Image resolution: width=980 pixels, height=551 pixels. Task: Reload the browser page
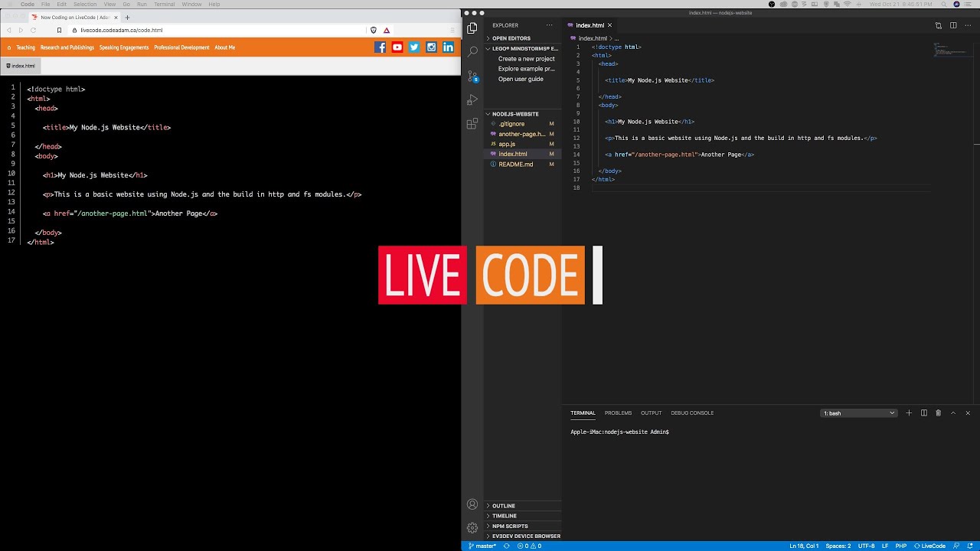click(x=33, y=31)
